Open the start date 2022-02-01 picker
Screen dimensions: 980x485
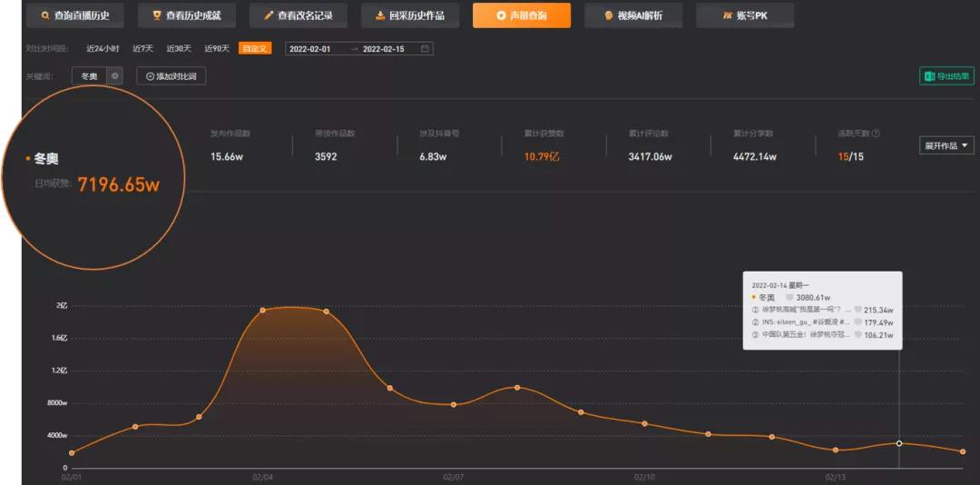tap(310, 49)
